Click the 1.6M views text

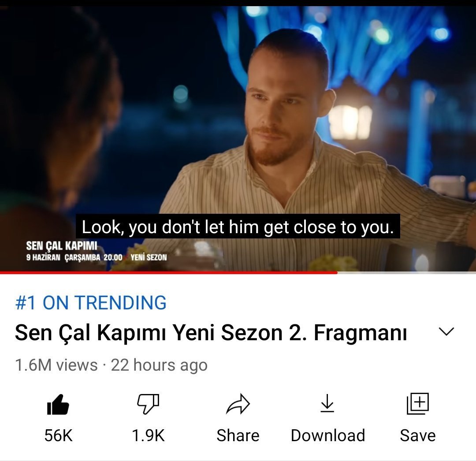click(x=56, y=365)
